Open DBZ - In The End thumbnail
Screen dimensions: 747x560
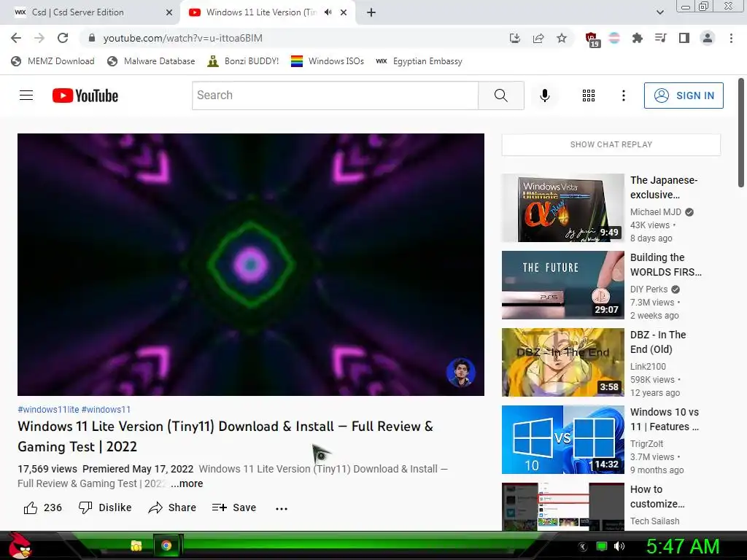tap(562, 362)
